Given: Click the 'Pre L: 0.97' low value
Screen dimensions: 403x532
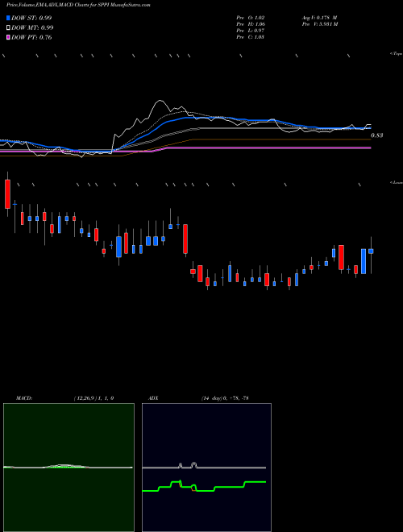Looking at the screenshot, I should click(251, 31).
